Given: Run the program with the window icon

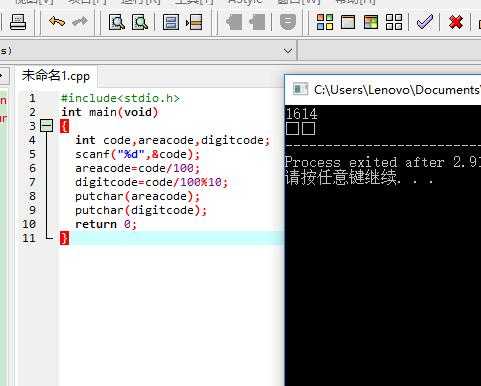Looking at the screenshot, I should 348,22.
